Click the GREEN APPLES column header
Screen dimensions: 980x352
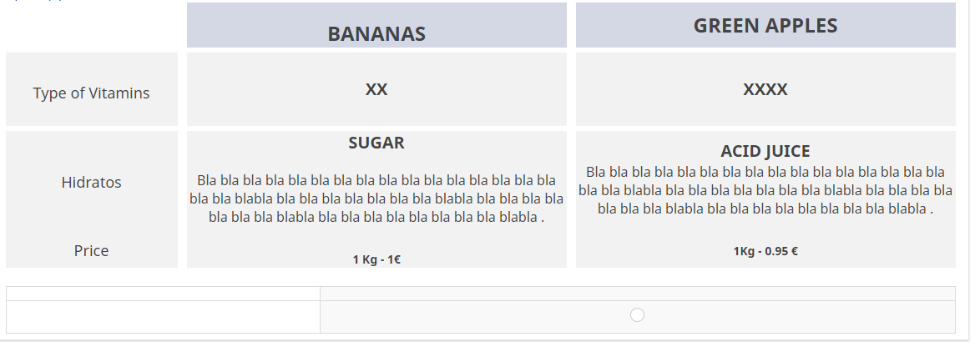(765, 26)
